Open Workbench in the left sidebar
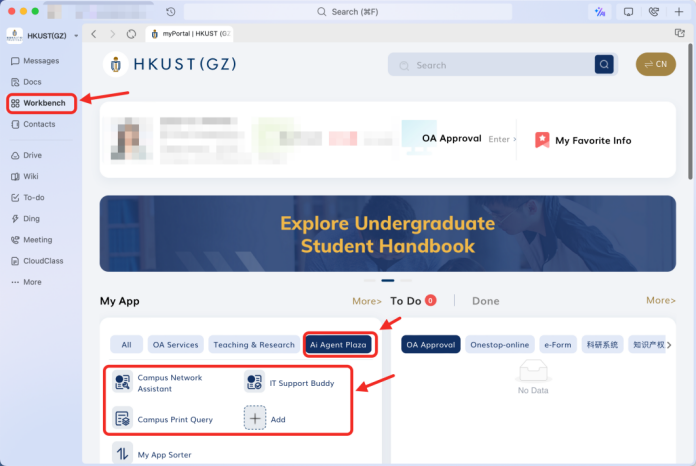 coord(43,103)
